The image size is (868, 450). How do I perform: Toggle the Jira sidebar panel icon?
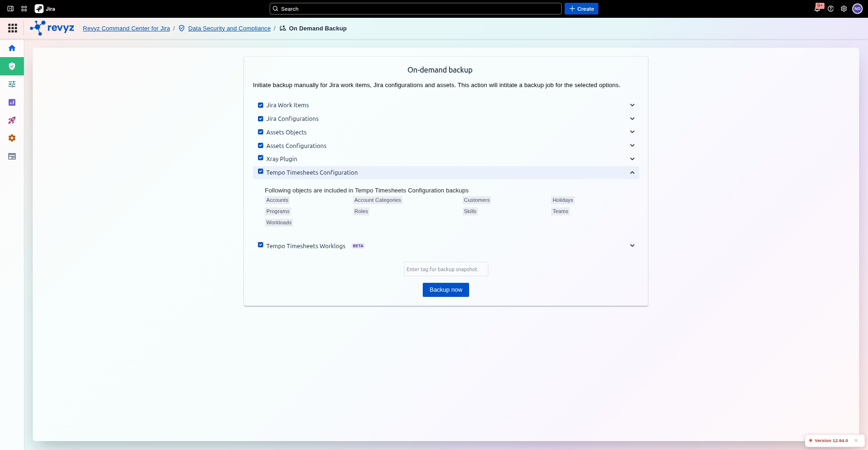pos(10,9)
